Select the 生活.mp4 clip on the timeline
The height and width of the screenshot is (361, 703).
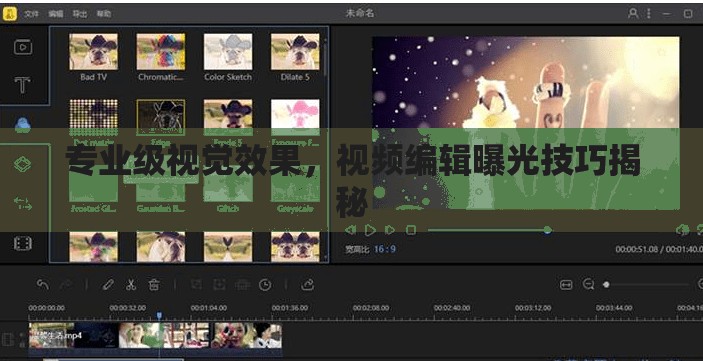[155, 335]
